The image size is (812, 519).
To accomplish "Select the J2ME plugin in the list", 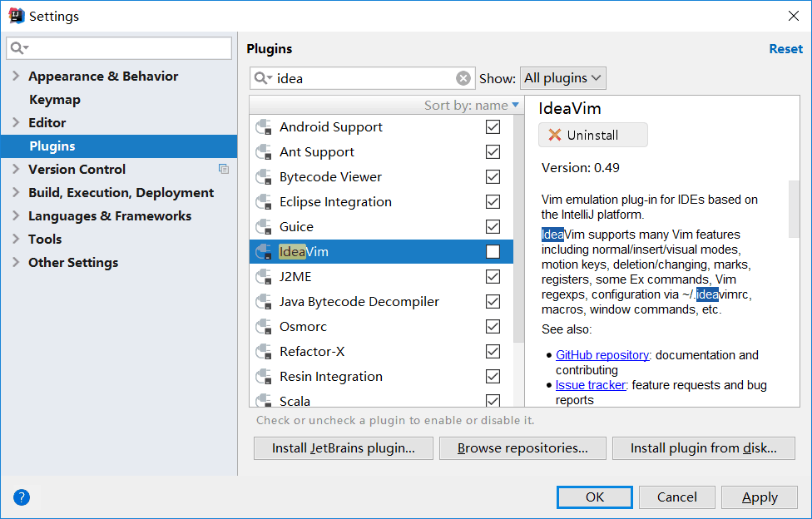I will [x=295, y=277].
